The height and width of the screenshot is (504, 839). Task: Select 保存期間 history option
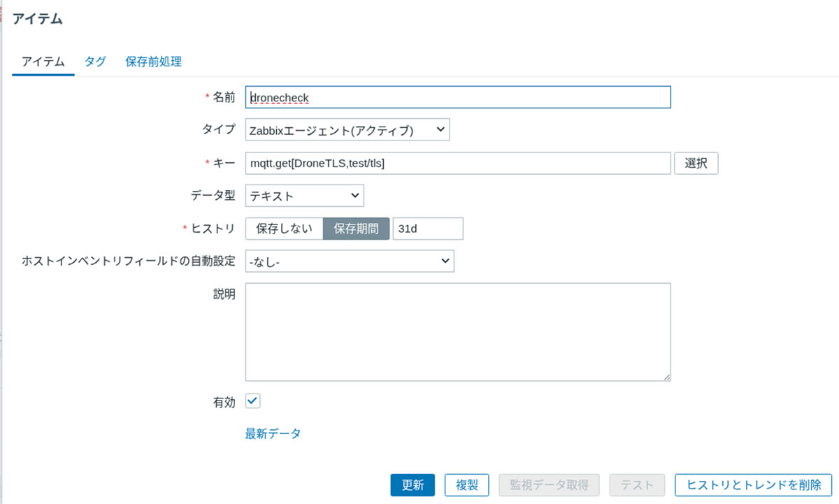[356, 229]
